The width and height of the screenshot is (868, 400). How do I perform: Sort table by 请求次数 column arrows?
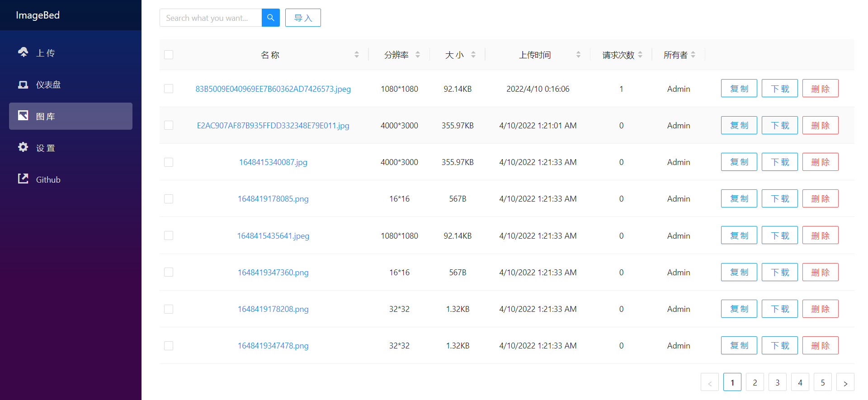[640, 55]
